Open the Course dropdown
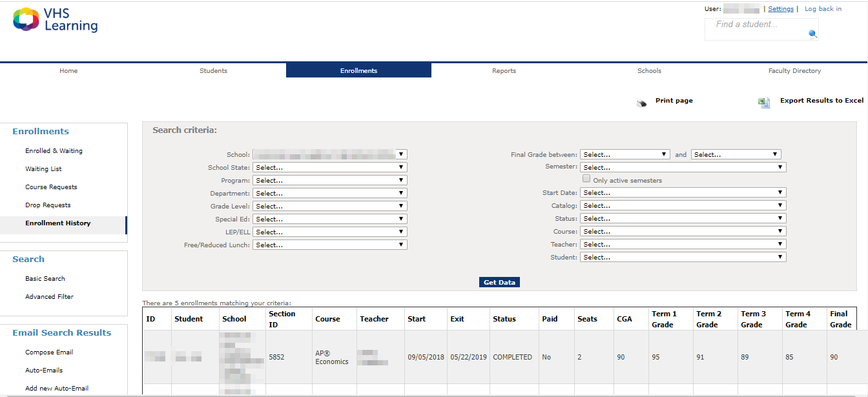868x397 pixels. (683, 232)
